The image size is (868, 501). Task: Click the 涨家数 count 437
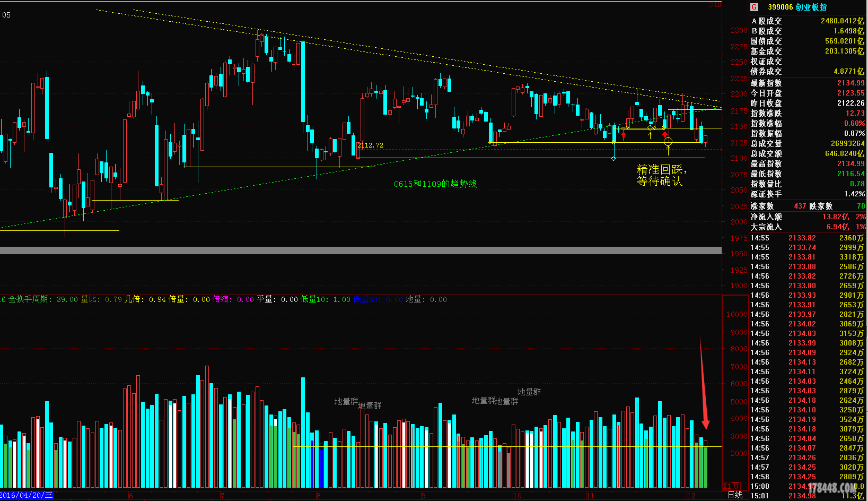pos(800,206)
